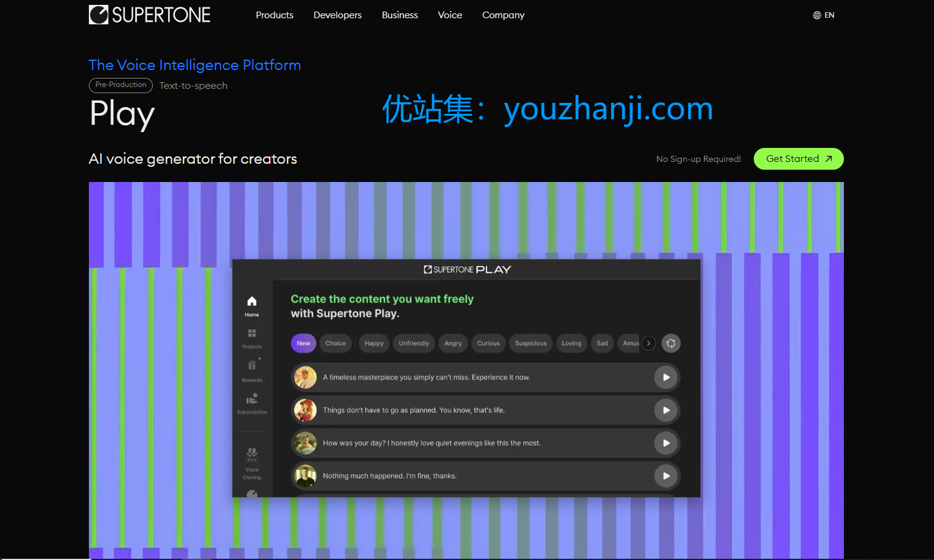Click the 'Text-to-speech' label
This screenshot has height=560, width=934.
194,86
